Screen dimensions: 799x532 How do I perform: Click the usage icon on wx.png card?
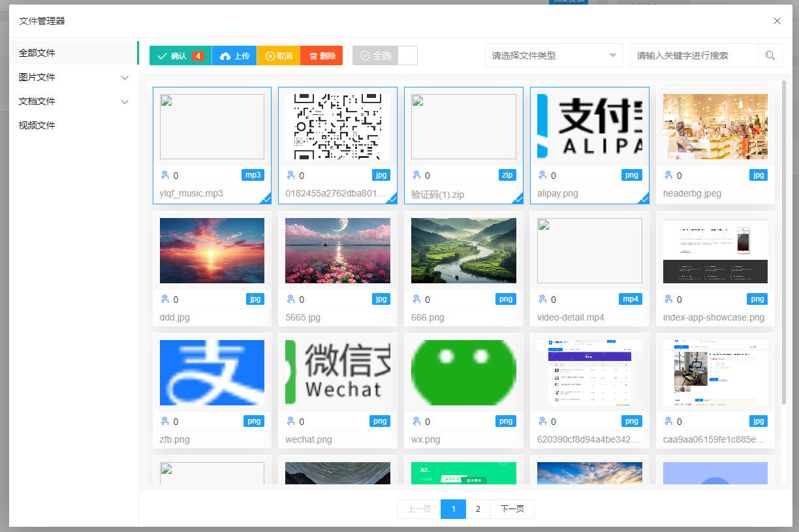416,422
